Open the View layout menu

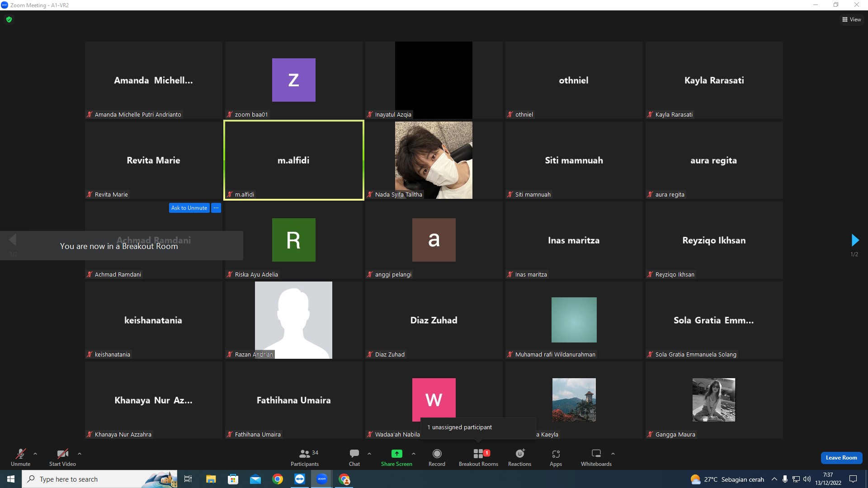click(851, 19)
